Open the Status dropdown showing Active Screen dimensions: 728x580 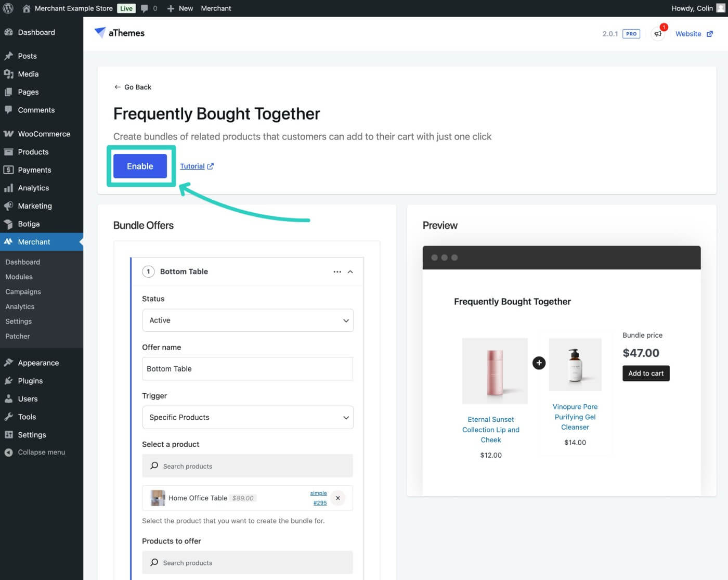(248, 320)
